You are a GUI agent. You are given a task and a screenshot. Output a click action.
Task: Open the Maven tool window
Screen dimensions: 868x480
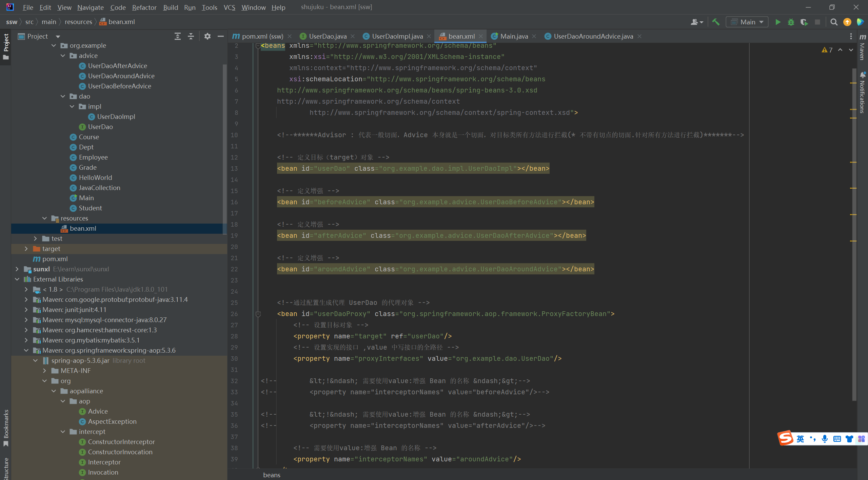point(863,47)
